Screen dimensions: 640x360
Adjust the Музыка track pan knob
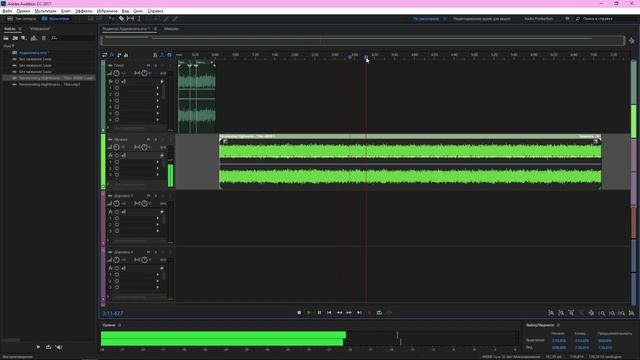point(144,147)
